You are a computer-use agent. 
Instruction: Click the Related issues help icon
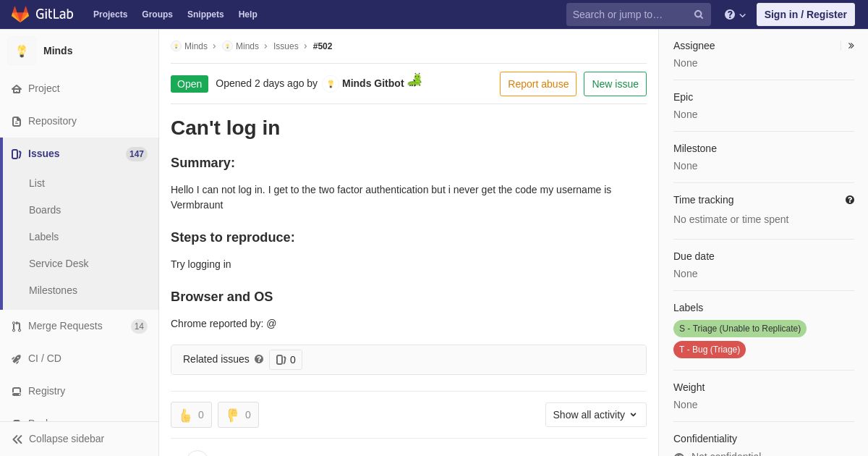259,359
